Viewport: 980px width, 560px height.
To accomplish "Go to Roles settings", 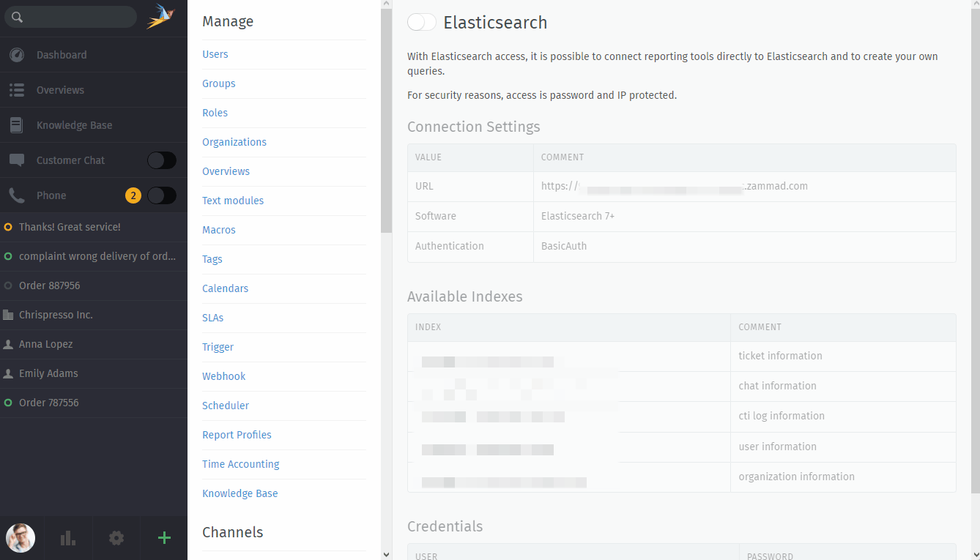I will tap(215, 113).
